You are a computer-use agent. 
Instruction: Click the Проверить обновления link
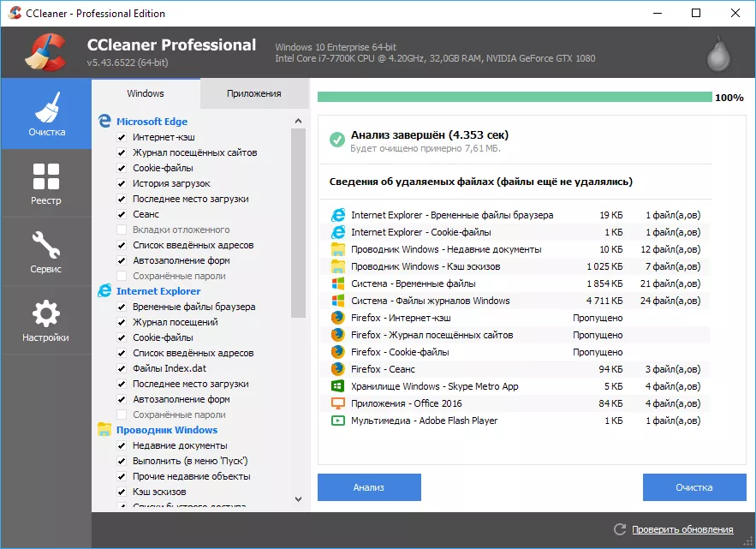[x=682, y=529]
